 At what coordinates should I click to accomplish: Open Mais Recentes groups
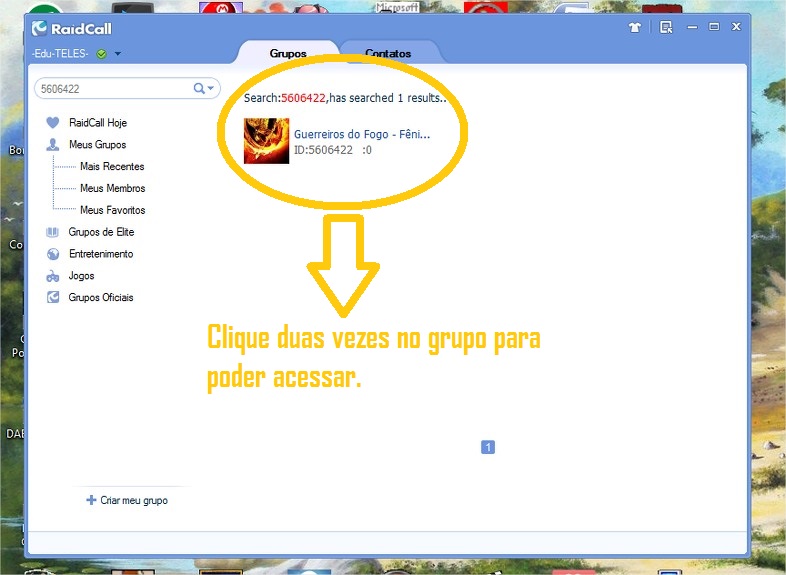pos(112,166)
